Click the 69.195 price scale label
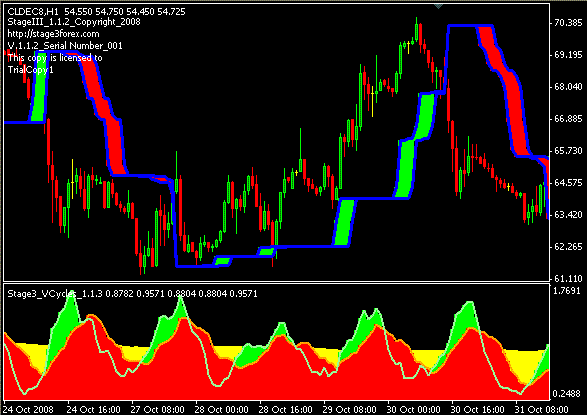Viewport: 588px width, 415px height. pos(568,55)
